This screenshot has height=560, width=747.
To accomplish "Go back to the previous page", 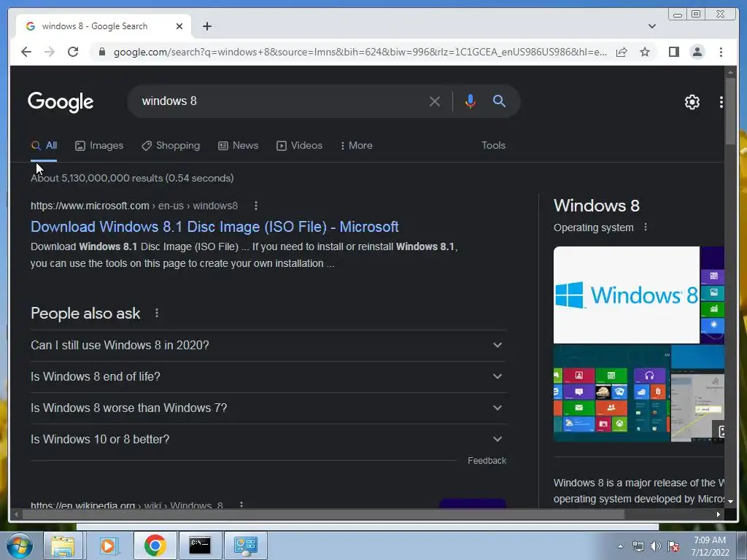I will click(x=26, y=52).
